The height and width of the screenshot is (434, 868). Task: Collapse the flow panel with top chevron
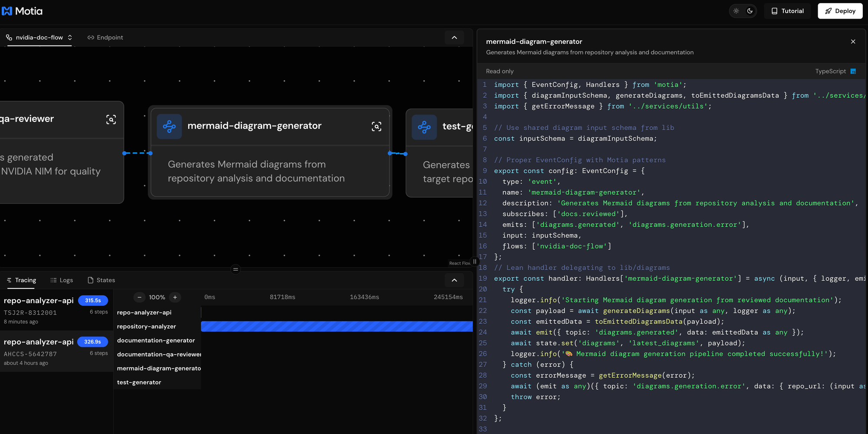click(x=454, y=38)
